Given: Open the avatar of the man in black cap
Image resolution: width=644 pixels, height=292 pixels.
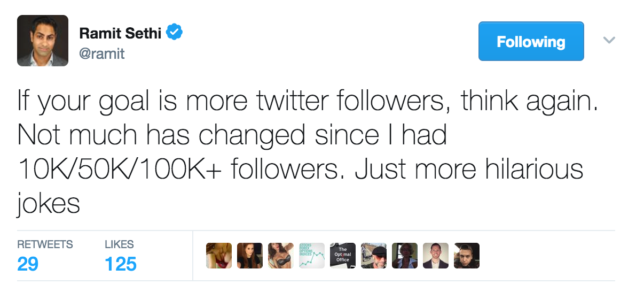Looking at the screenshot, I should (x=374, y=256).
